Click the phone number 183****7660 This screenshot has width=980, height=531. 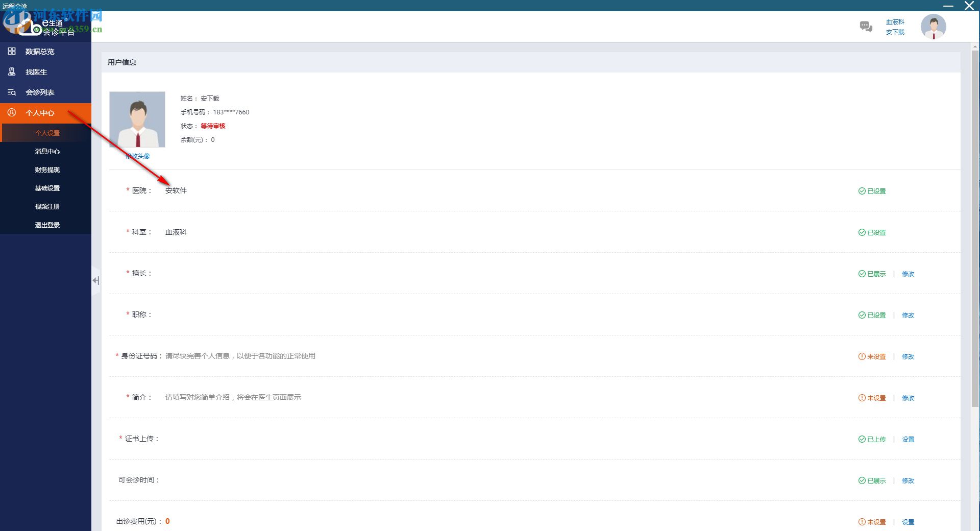point(231,112)
